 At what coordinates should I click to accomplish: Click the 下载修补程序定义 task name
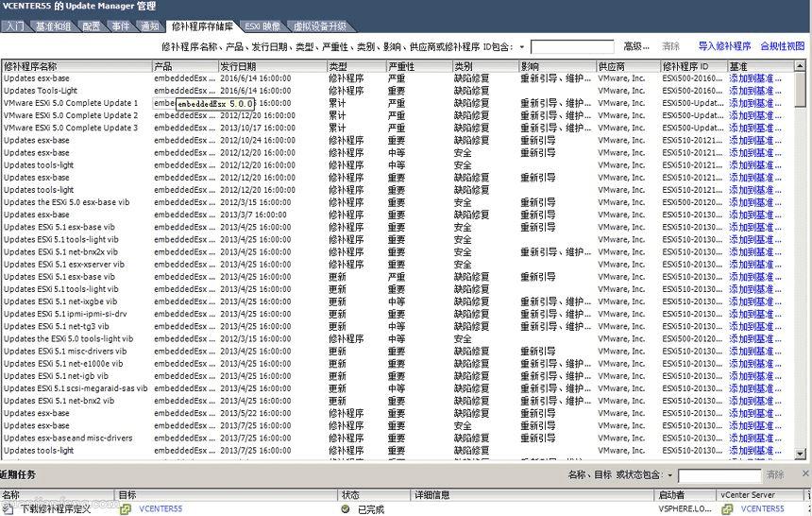[56, 509]
